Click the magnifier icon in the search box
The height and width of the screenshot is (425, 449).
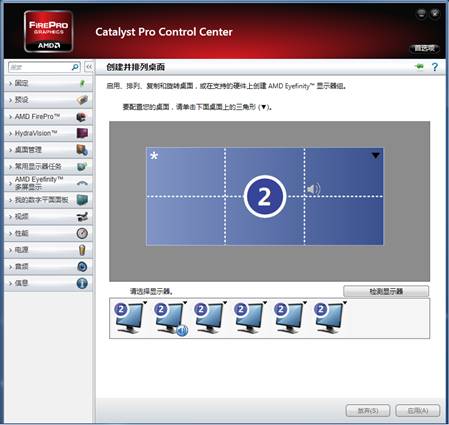pos(75,67)
